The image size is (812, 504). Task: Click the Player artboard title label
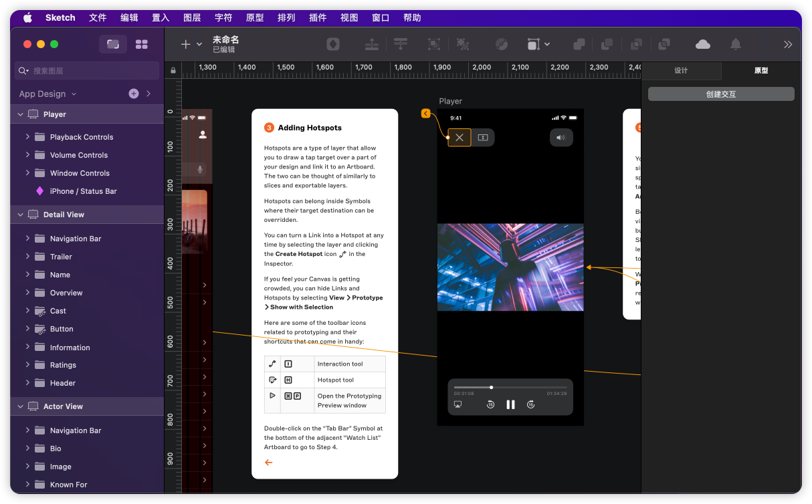point(451,101)
